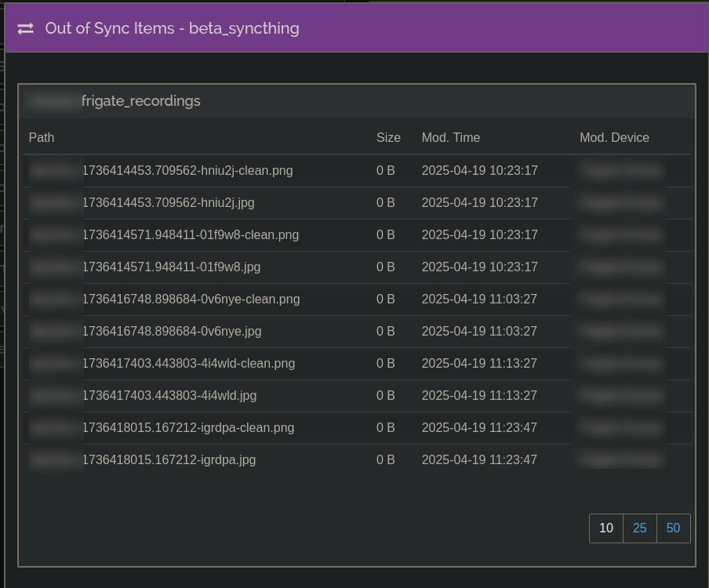Select file 1736418015.167212-igrdpa.jpg

pos(169,459)
